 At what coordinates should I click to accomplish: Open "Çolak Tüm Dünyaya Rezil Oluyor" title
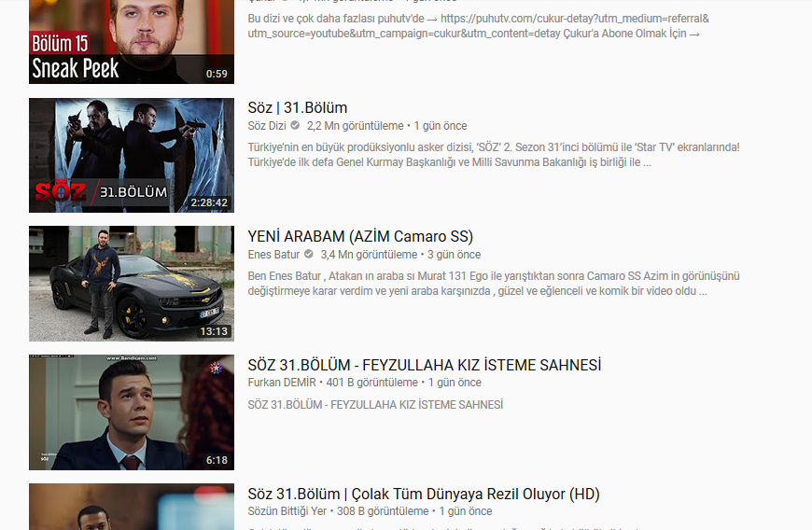point(424,494)
